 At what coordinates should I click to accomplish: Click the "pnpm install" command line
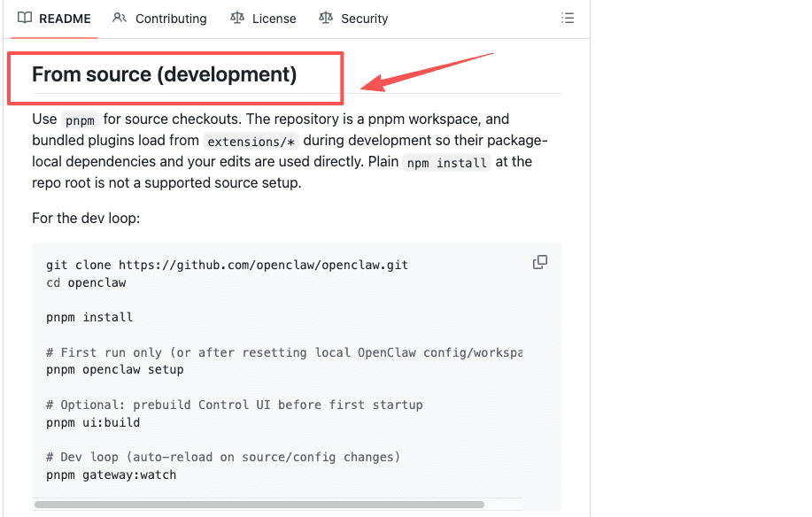[89, 317]
